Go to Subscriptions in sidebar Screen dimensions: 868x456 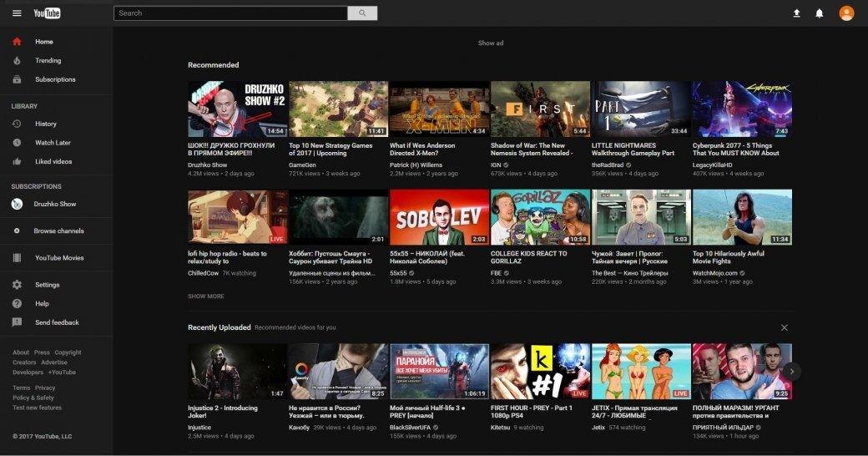coord(54,79)
